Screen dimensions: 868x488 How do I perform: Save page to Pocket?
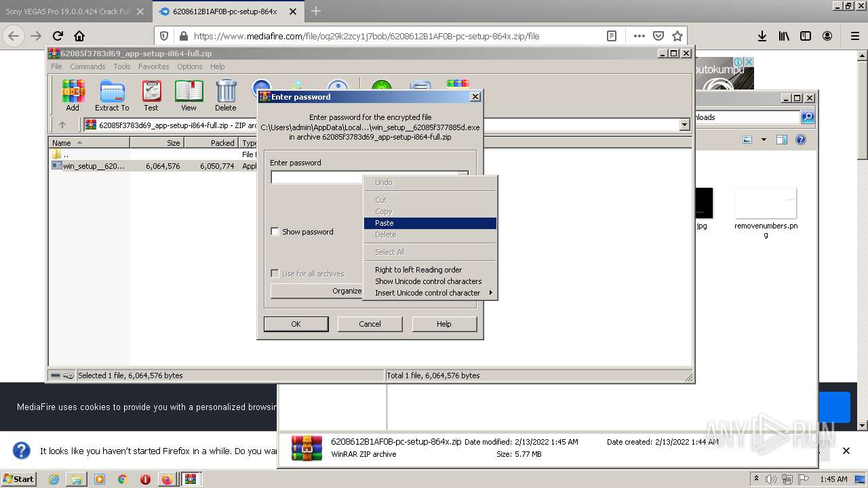pos(658,36)
